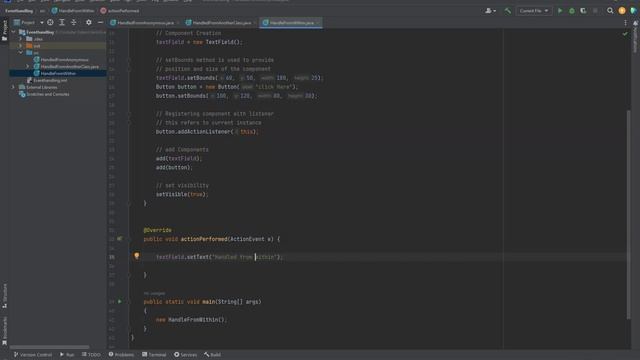Click the grey Stop icon
Screen dimensions: 640x360
tap(596, 11)
